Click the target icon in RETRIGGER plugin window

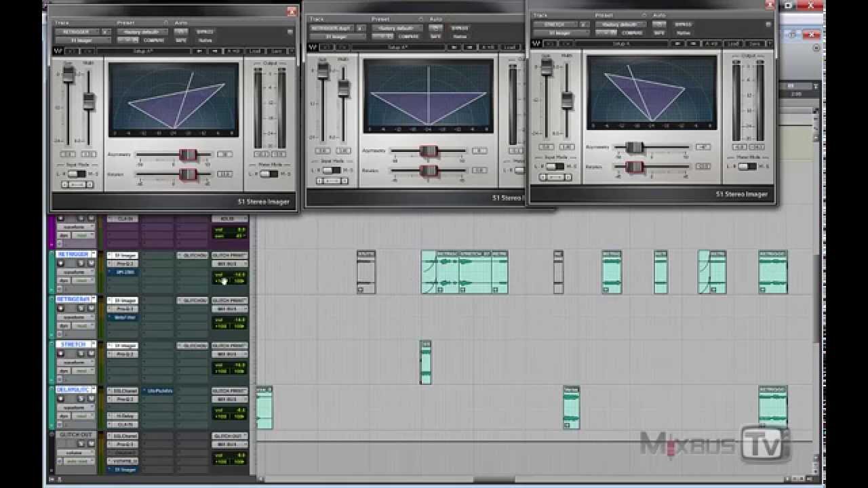click(290, 32)
